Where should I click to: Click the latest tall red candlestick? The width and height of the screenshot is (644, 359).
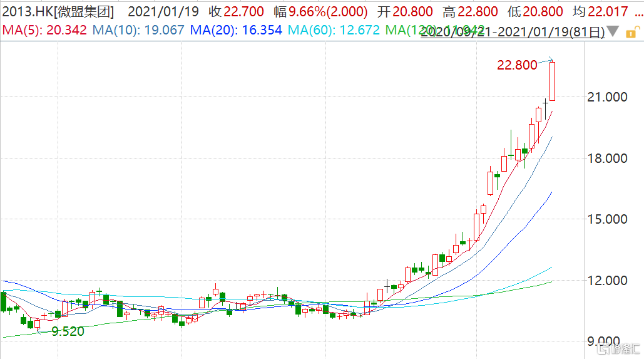coord(552,81)
